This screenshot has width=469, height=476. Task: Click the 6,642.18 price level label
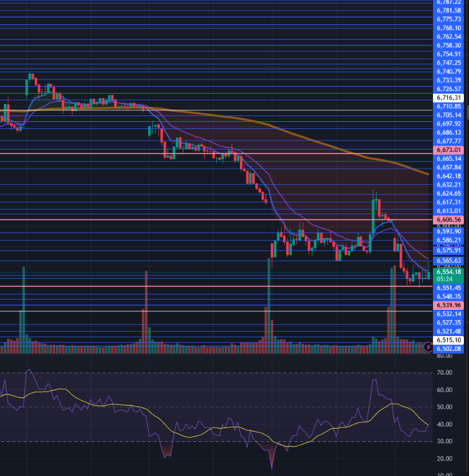click(448, 176)
